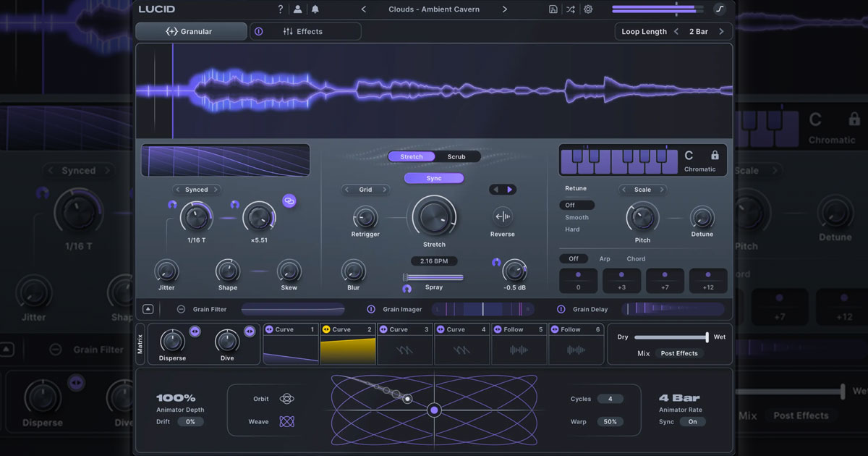The height and width of the screenshot is (456, 868).
Task: Click next arrow beside Loop Length 2 Bar
Action: pyautogui.click(x=720, y=32)
